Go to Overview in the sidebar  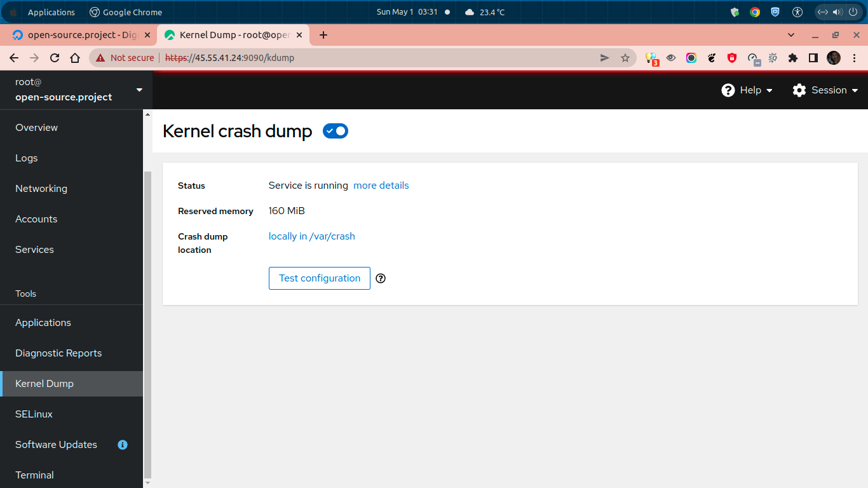[x=72, y=128]
